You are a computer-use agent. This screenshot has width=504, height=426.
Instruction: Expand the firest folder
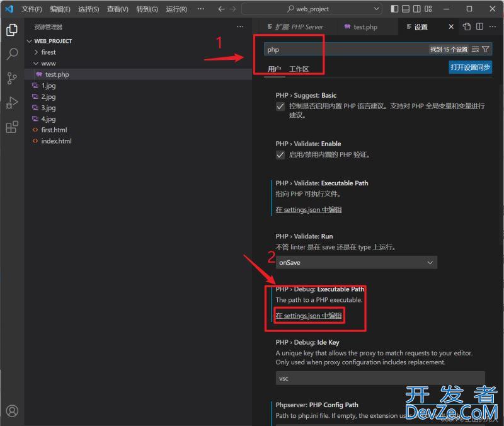[x=36, y=52]
